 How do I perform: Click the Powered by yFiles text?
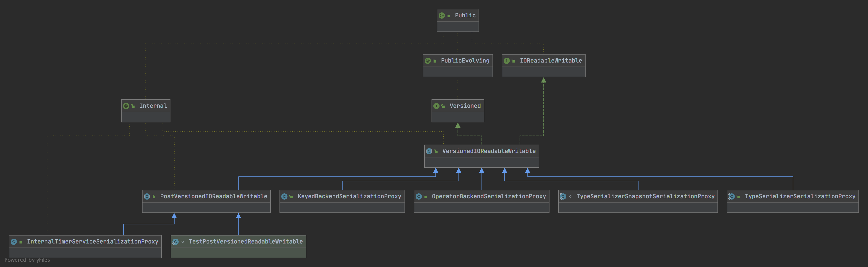27,260
